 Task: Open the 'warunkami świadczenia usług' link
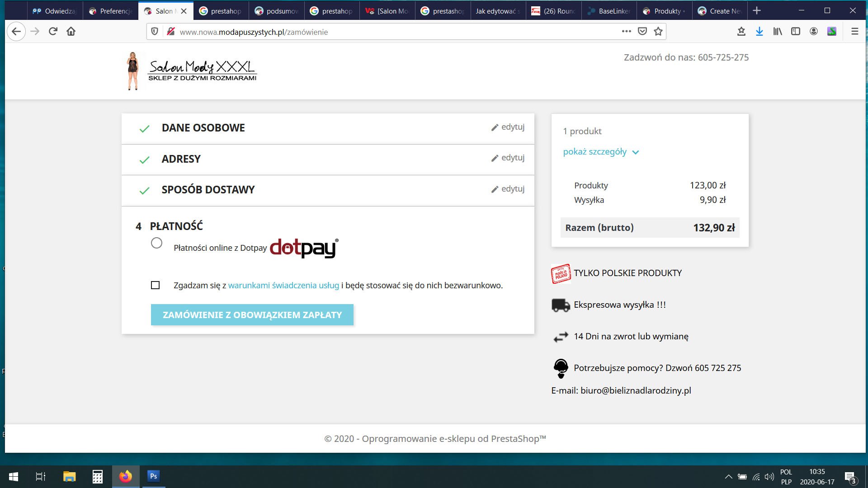point(283,285)
